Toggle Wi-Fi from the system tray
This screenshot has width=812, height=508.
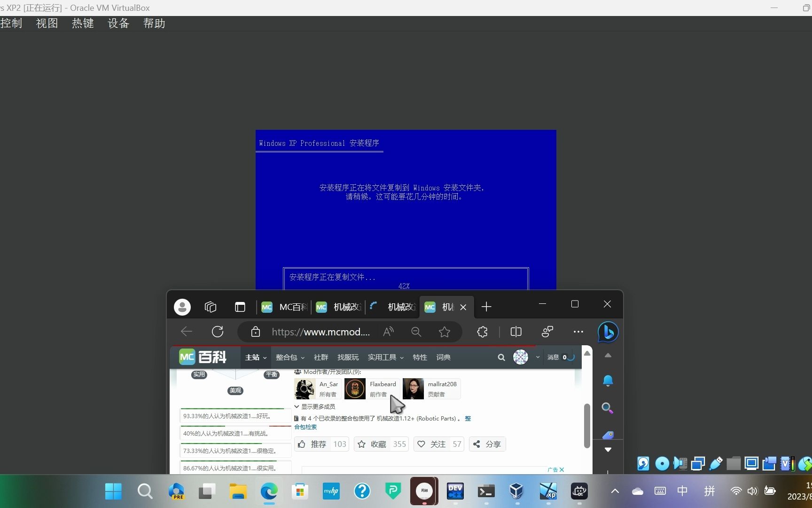(x=735, y=491)
